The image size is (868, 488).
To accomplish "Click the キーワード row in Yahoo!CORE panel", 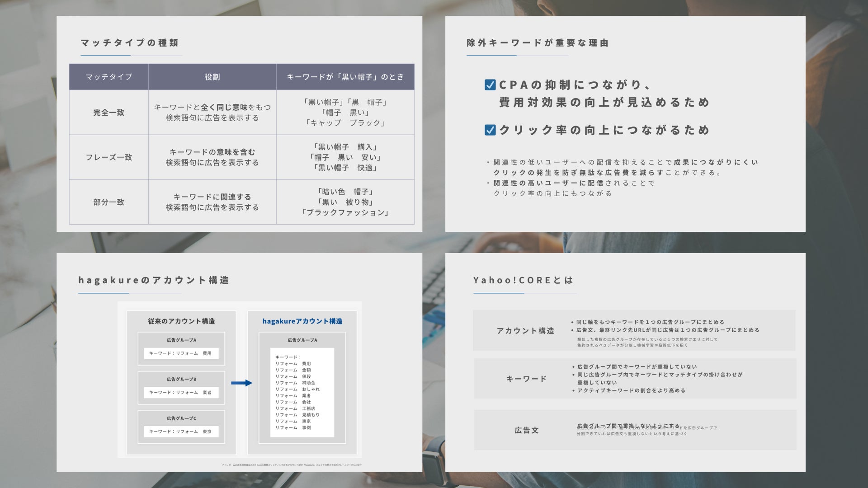I will tap(526, 379).
